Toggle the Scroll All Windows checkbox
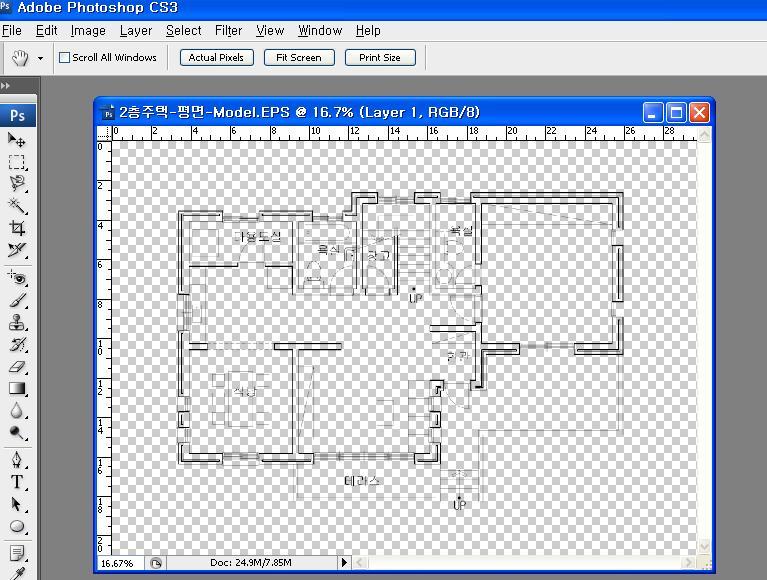Screen dimensions: 767x580 point(64,58)
